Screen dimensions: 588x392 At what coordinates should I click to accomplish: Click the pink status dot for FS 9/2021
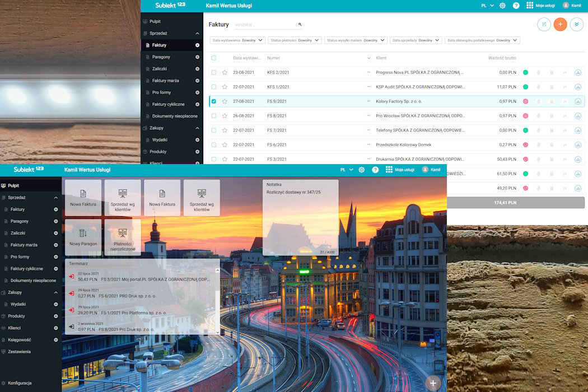click(525, 101)
